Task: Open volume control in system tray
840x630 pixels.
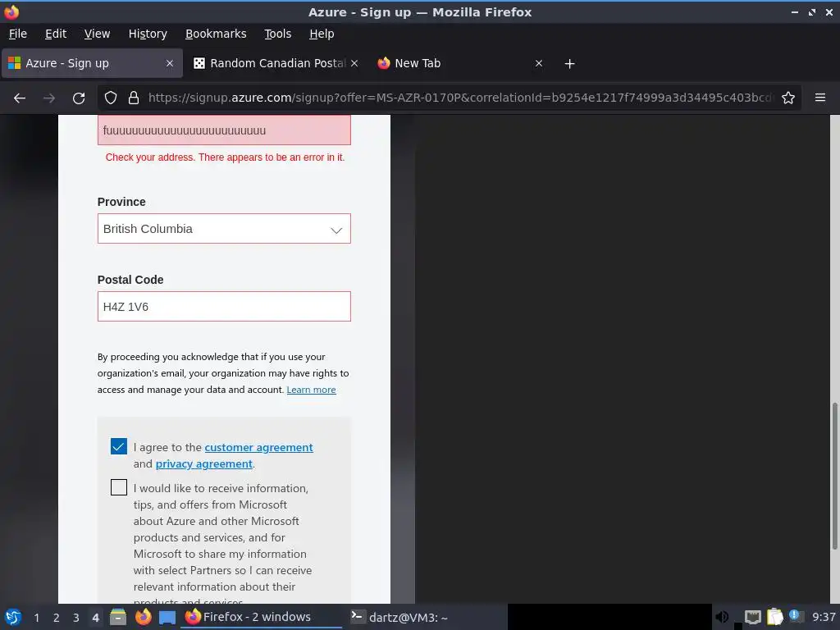Action: [x=722, y=617]
